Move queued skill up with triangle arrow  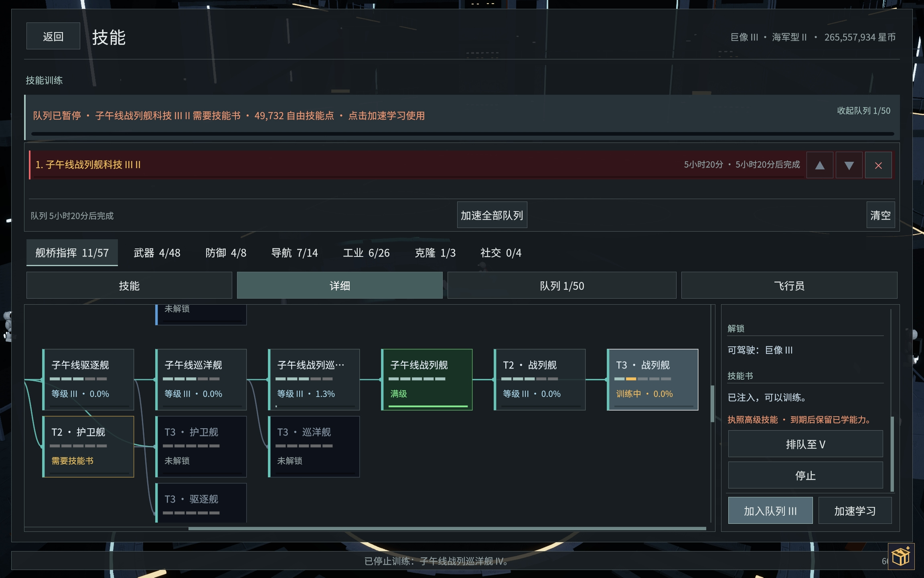(x=819, y=165)
